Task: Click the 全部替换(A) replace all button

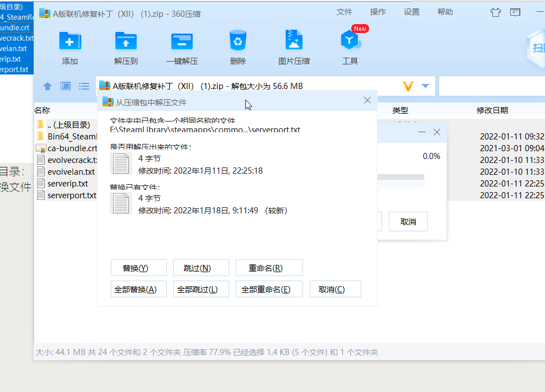Action: click(x=139, y=289)
